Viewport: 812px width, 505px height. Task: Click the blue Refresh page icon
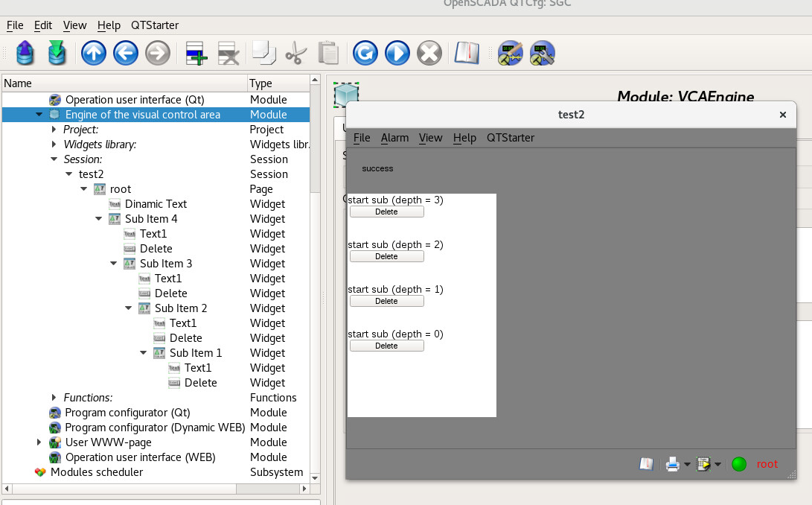point(365,54)
